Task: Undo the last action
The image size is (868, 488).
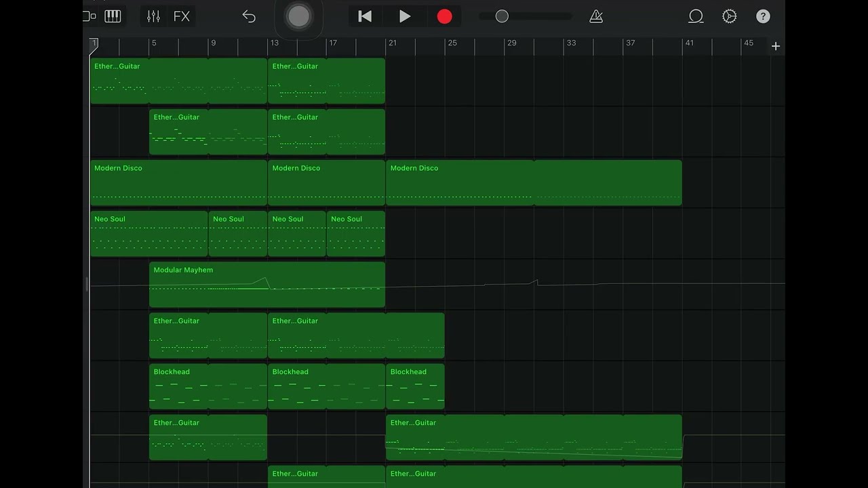Action: (249, 16)
